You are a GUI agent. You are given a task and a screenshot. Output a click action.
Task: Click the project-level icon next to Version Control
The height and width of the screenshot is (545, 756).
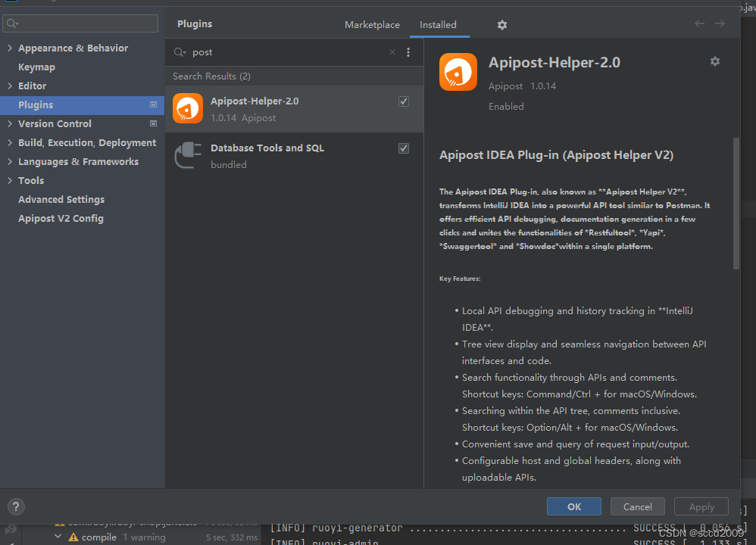(153, 123)
